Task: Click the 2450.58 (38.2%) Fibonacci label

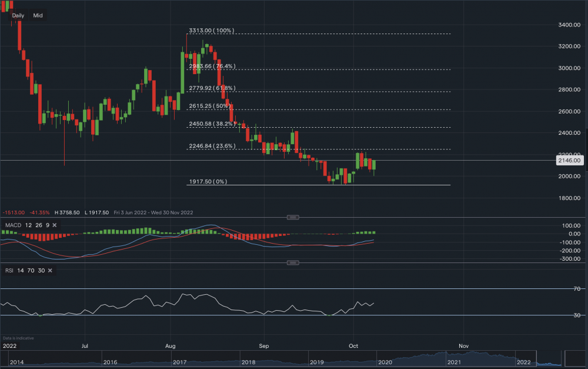Action: tap(212, 124)
